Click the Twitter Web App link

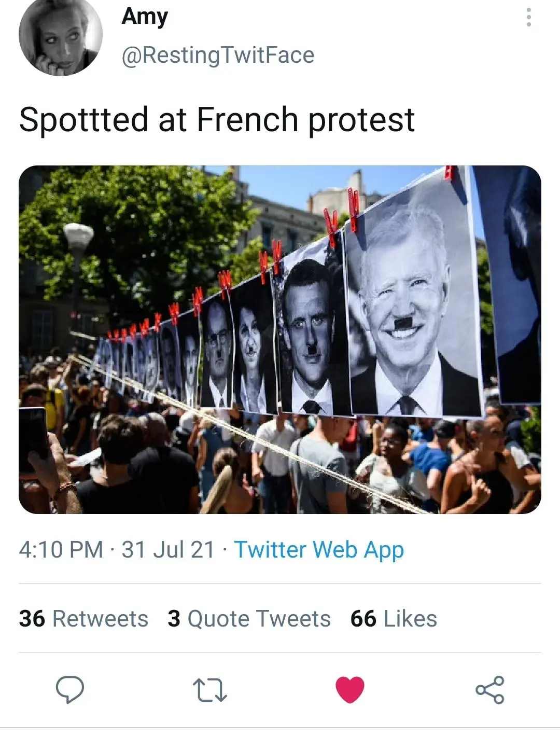(x=319, y=549)
